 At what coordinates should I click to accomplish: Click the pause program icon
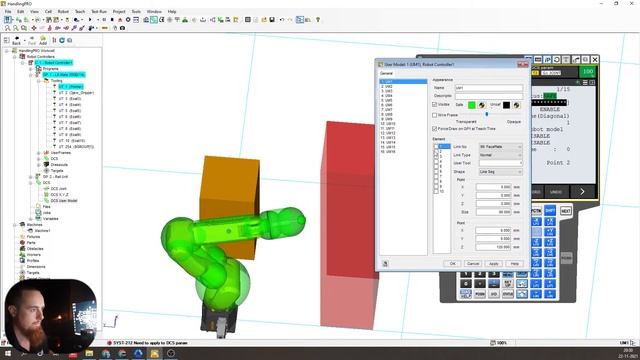pyautogui.click(x=104, y=20)
